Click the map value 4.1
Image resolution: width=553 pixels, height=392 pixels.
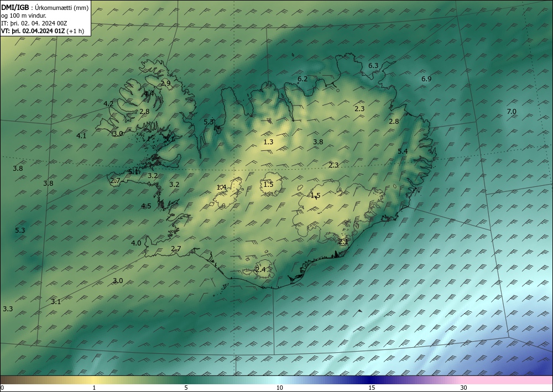pos(81,135)
